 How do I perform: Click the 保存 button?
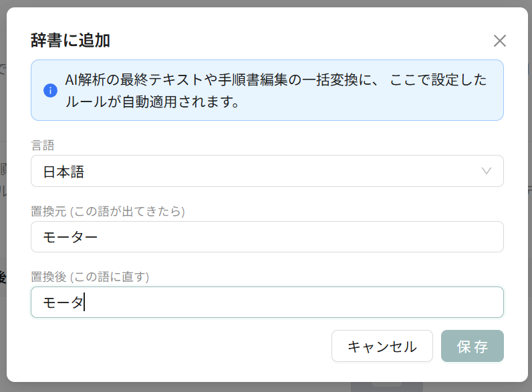(473, 346)
